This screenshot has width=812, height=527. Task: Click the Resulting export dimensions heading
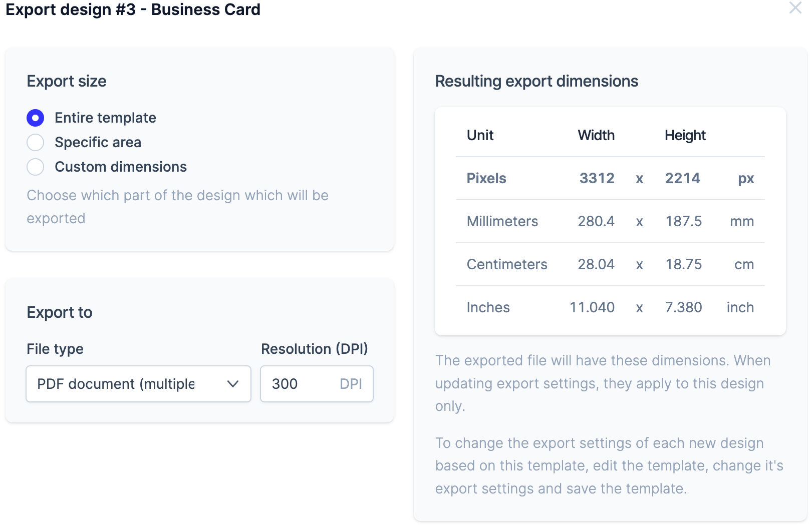pyautogui.click(x=536, y=82)
